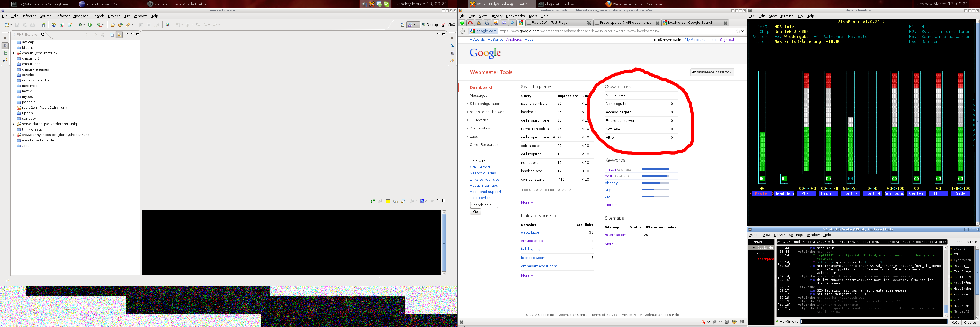Open the URL bar history dropdown

click(743, 31)
